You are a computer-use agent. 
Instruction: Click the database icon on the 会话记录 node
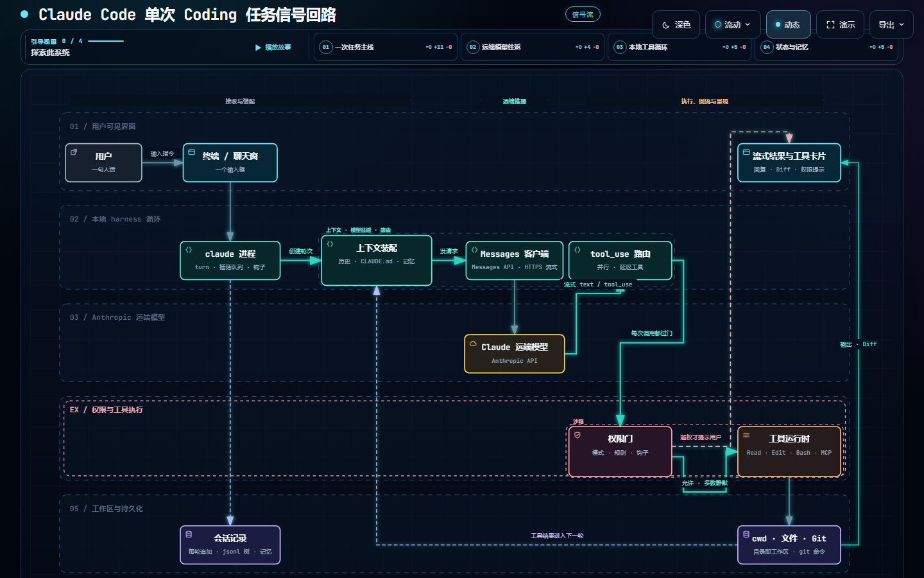point(189,534)
